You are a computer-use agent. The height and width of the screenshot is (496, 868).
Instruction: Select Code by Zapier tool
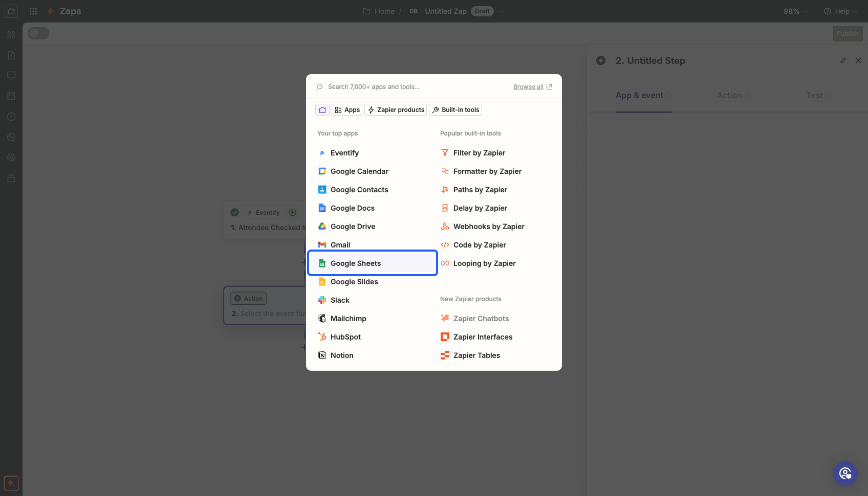tap(495, 245)
